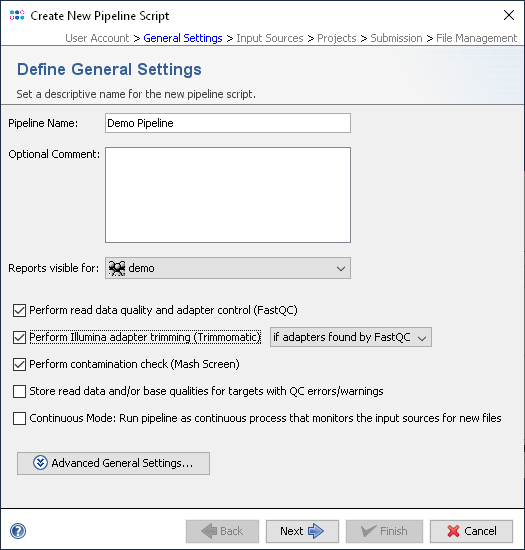Click the help question mark icon
This screenshot has height=550, width=525.
click(x=18, y=531)
